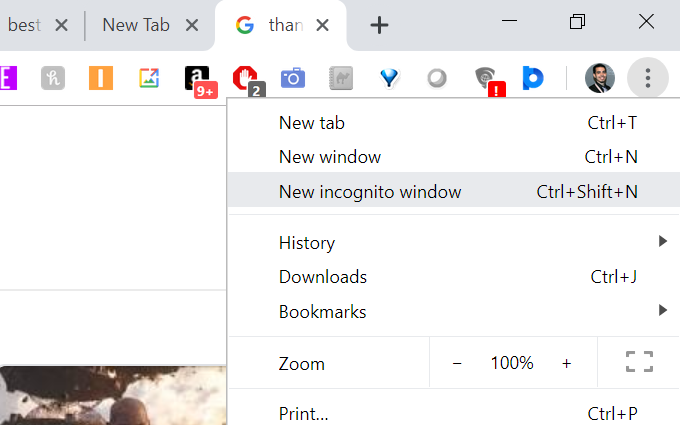Open a new tab with plus button
680x425 pixels.
pyautogui.click(x=379, y=25)
